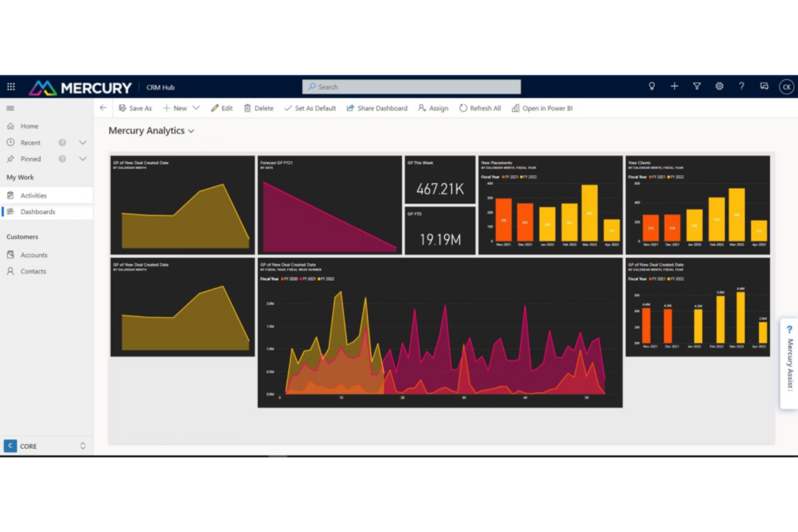Collapse the sidebar with hamburger icon

coord(10,108)
